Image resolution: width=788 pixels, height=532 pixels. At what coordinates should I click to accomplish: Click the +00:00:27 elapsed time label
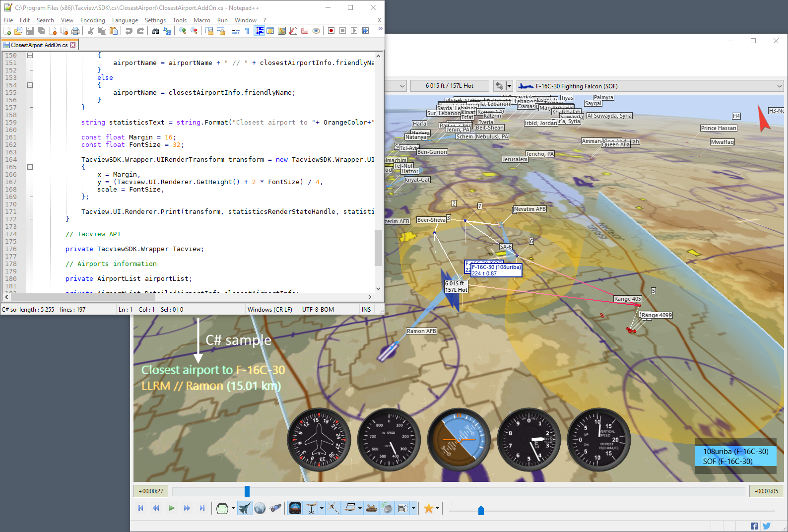click(x=151, y=491)
